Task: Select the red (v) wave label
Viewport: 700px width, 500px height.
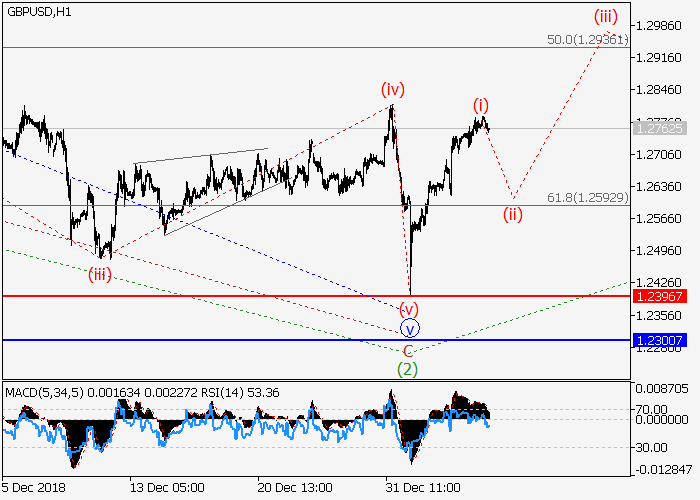Action: coord(408,308)
